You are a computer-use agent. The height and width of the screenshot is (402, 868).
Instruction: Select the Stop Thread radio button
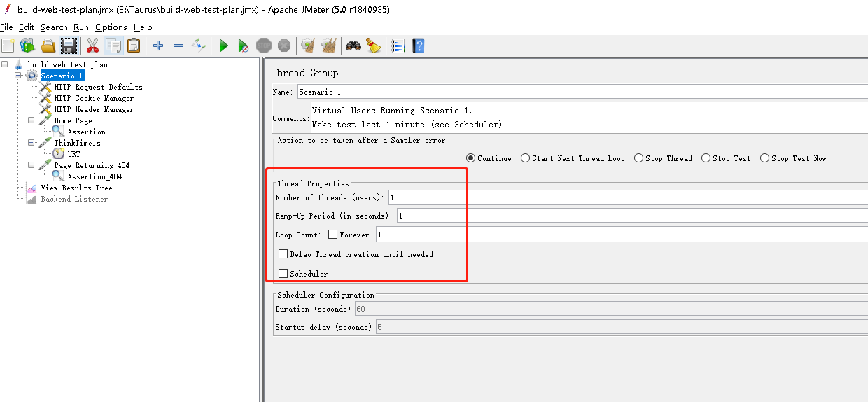tap(638, 158)
